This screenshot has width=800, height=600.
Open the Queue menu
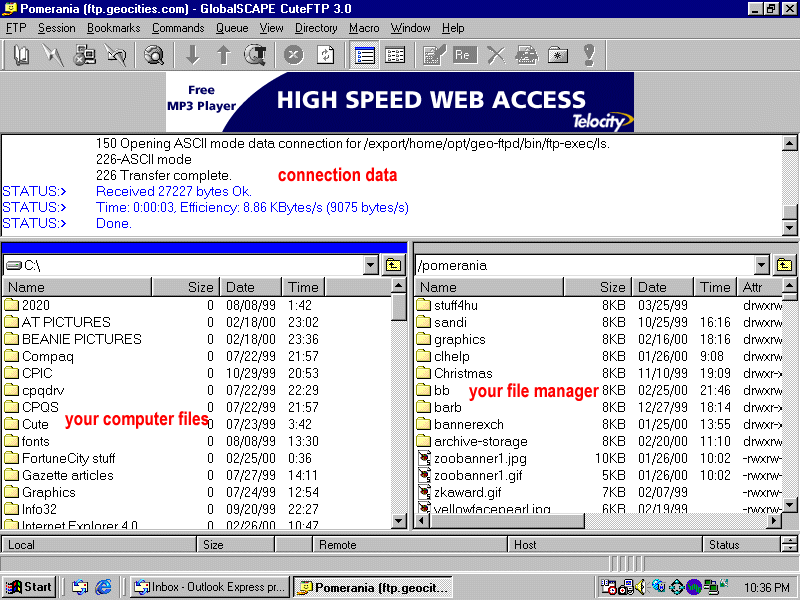pyautogui.click(x=232, y=28)
